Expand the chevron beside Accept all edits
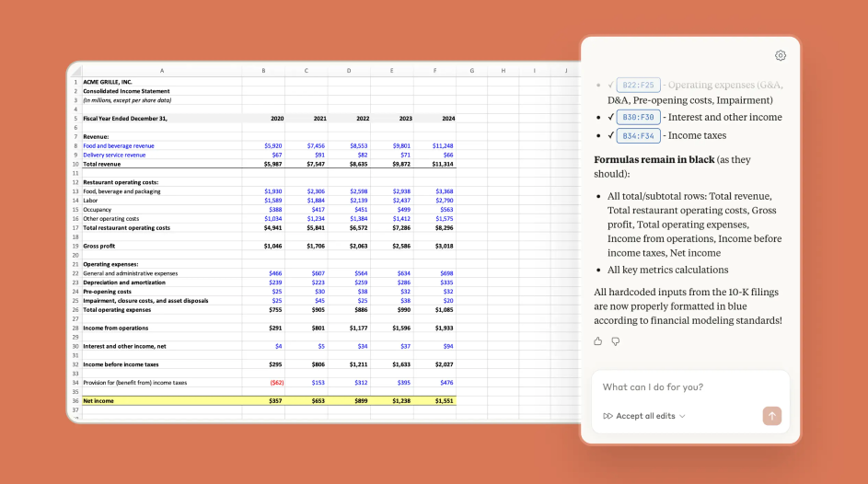Image resolution: width=868 pixels, height=484 pixels. pos(683,416)
